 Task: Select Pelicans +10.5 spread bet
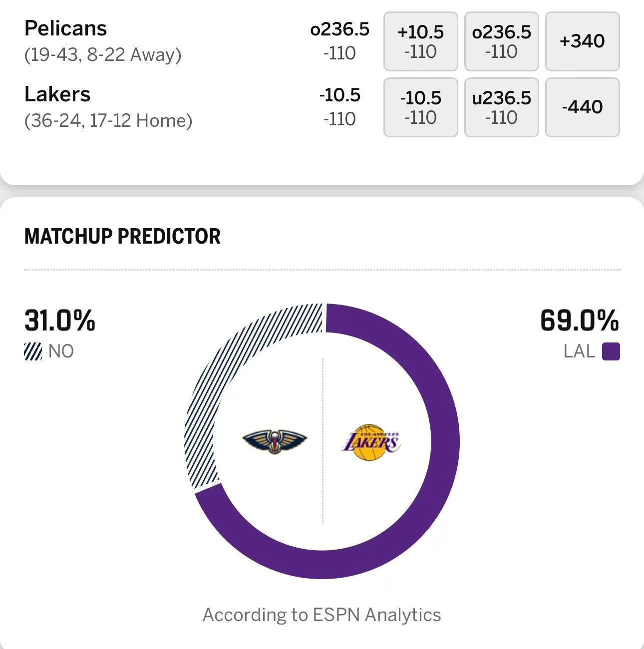point(420,41)
